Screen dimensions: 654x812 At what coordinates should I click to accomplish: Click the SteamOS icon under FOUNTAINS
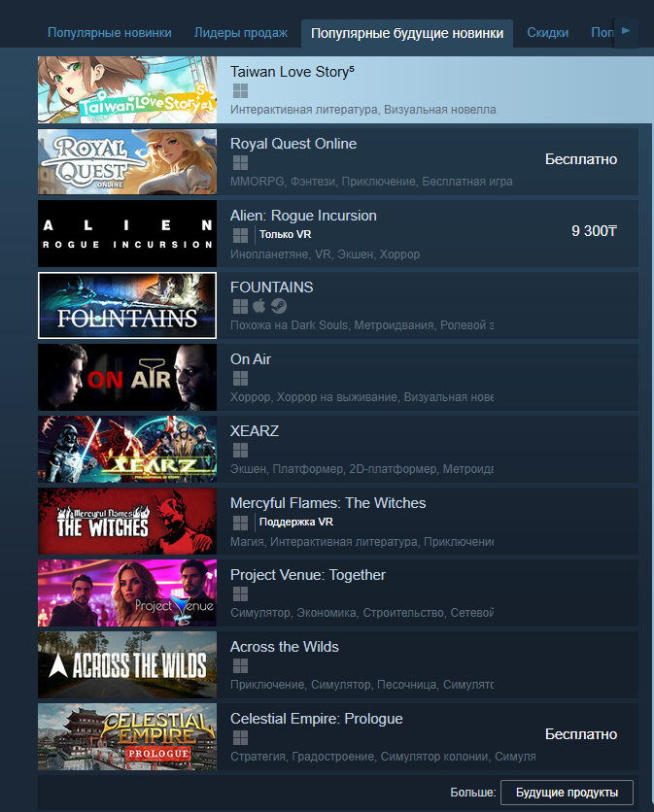279,307
